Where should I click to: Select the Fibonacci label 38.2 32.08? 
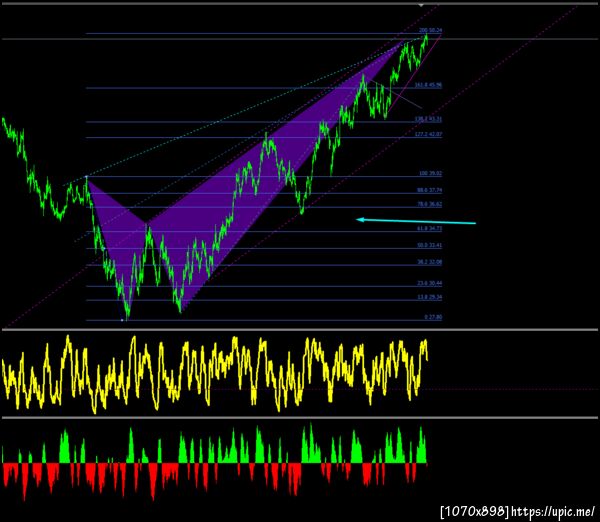coord(429,262)
